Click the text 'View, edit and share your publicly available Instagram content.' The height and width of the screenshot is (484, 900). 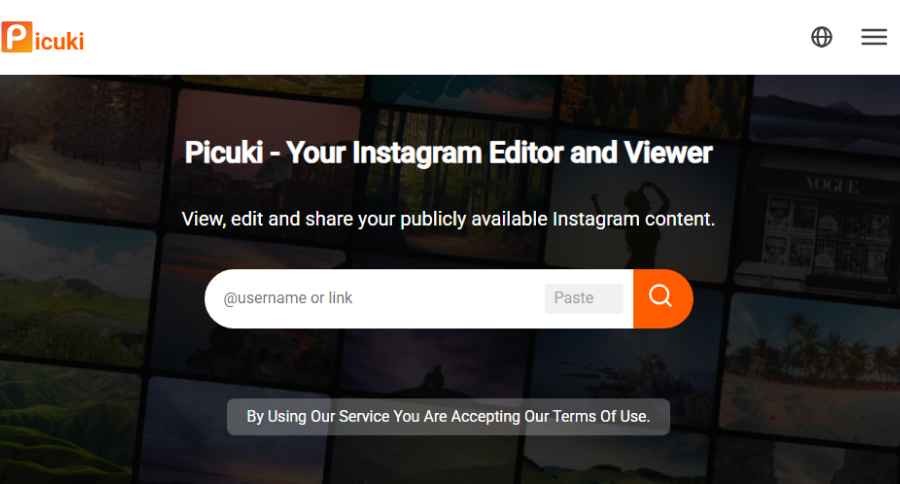(448, 219)
